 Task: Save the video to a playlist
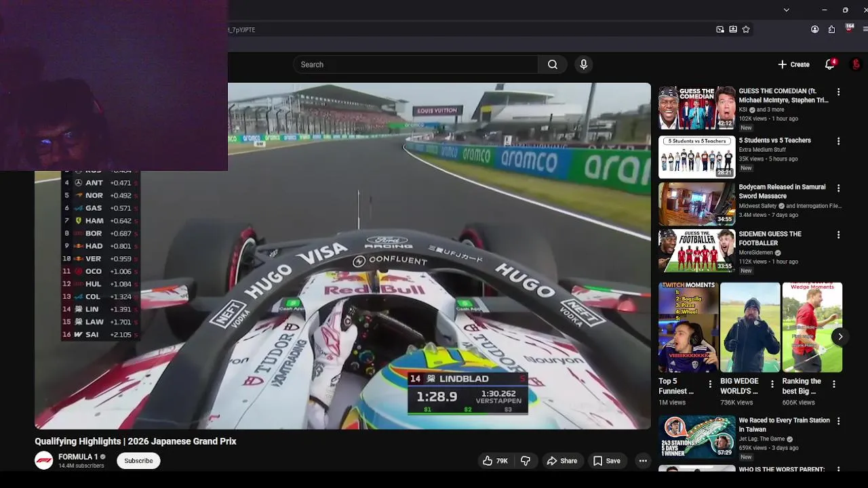[x=606, y=461]
